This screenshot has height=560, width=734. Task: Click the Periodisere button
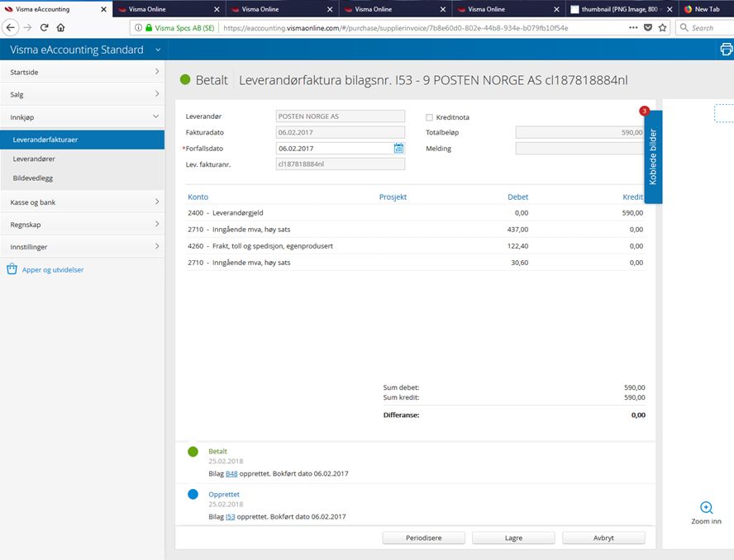tap(424, 538)
